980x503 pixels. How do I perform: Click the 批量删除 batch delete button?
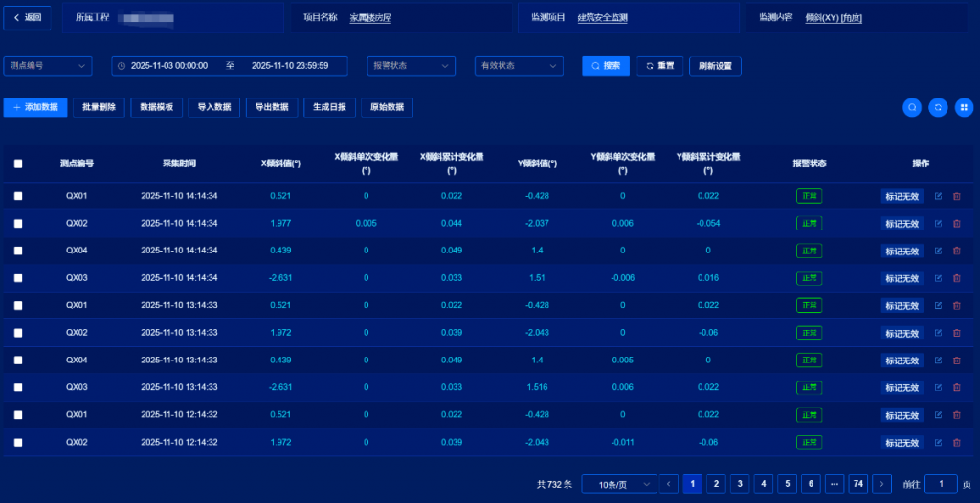pos(99,107)
